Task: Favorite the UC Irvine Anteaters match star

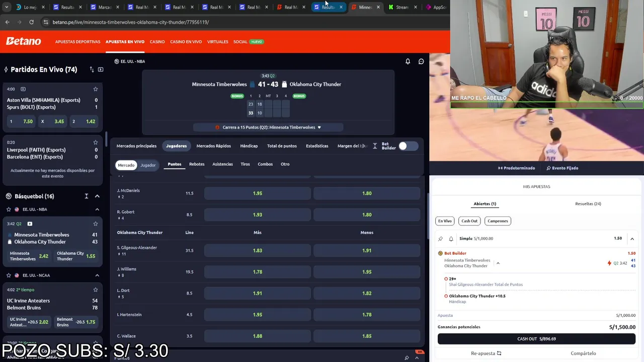Action: coord(96,290)
